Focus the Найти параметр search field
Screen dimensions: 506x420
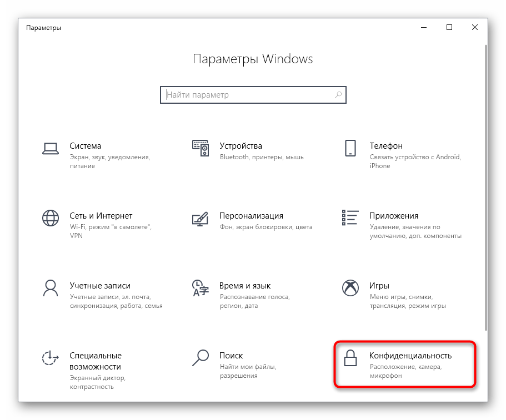[253, 95]
